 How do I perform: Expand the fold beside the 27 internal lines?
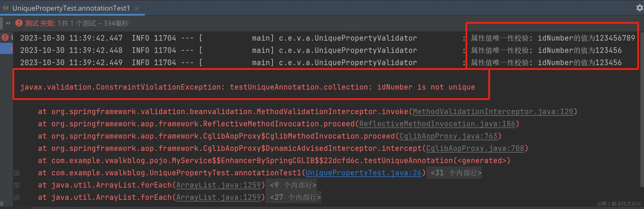[x=17, y=198]
